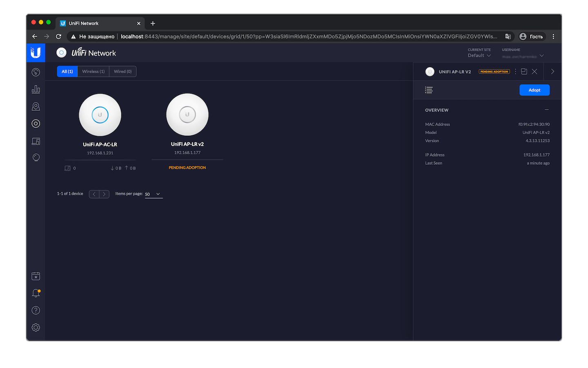Select the UniFi AP-LR v2 device image
The height and width of the screenshot is (368, 588).
187,114
